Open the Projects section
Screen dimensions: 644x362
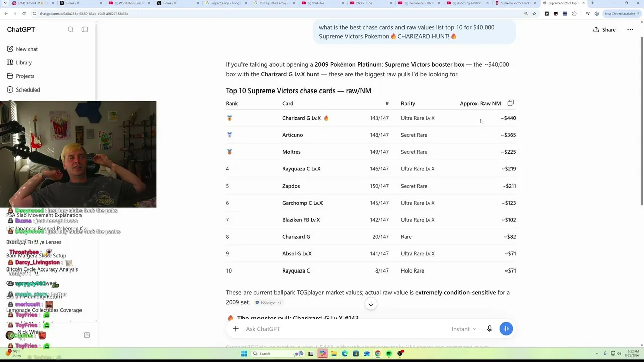(x=21, y=76)
